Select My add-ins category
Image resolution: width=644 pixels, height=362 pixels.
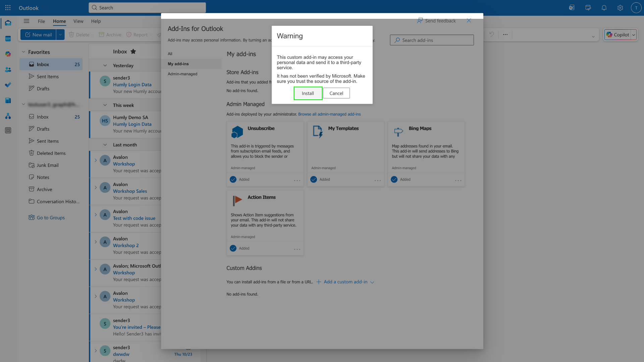click(x=191, y=64)
